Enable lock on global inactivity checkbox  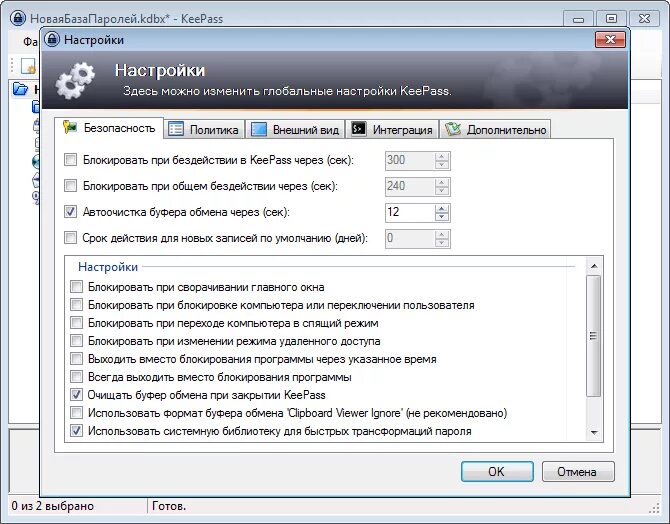[71, 186]
